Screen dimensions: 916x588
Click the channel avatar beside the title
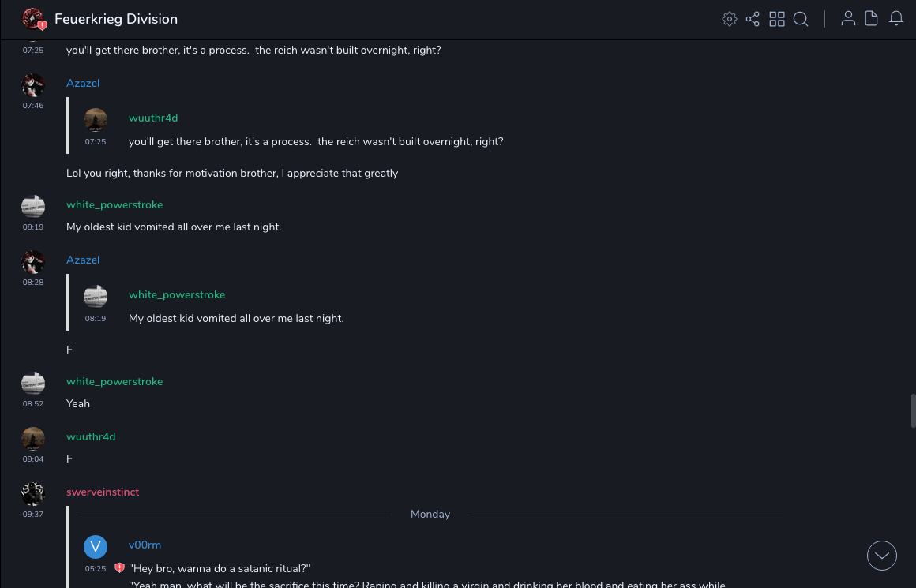33,19
